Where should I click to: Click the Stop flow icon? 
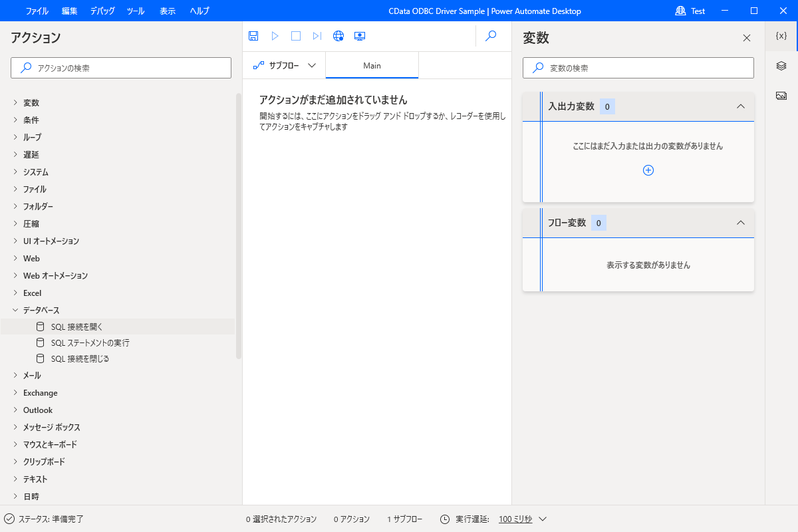tap(296, 36)
